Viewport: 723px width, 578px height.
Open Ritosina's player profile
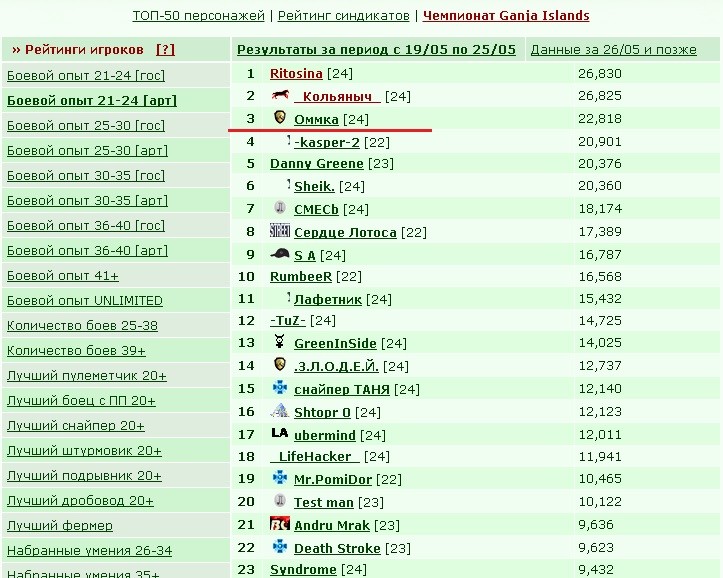[296, 74]
